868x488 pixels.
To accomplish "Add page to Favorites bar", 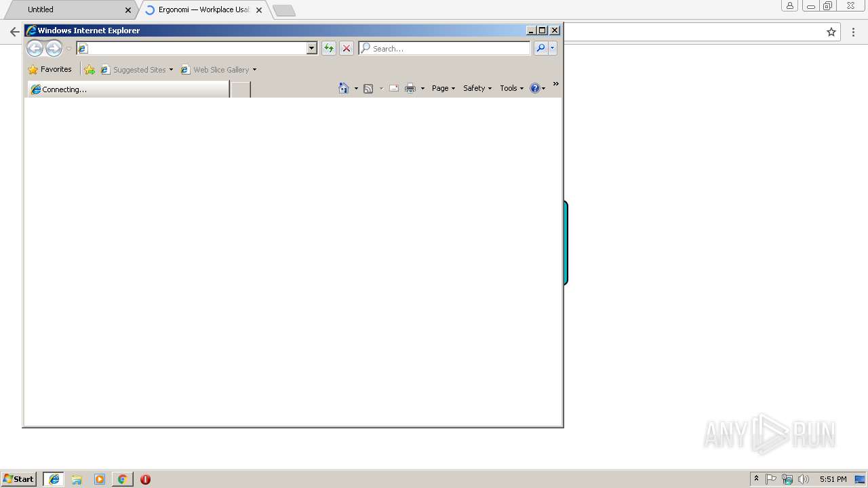I will pos(90,69).
